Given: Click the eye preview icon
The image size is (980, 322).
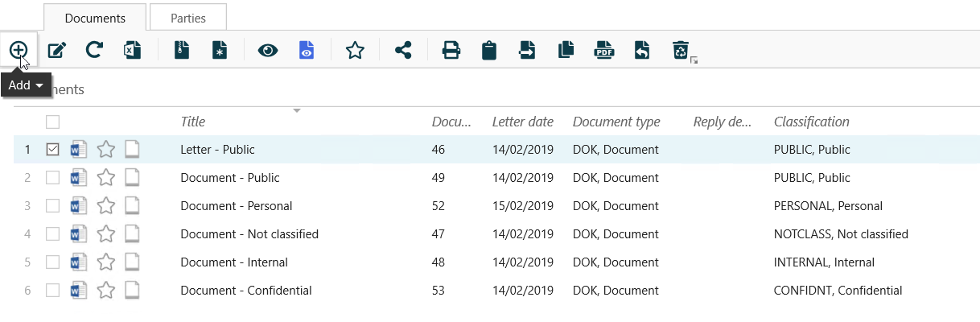Looking at the screenshot, I should (x=268, y=51).
